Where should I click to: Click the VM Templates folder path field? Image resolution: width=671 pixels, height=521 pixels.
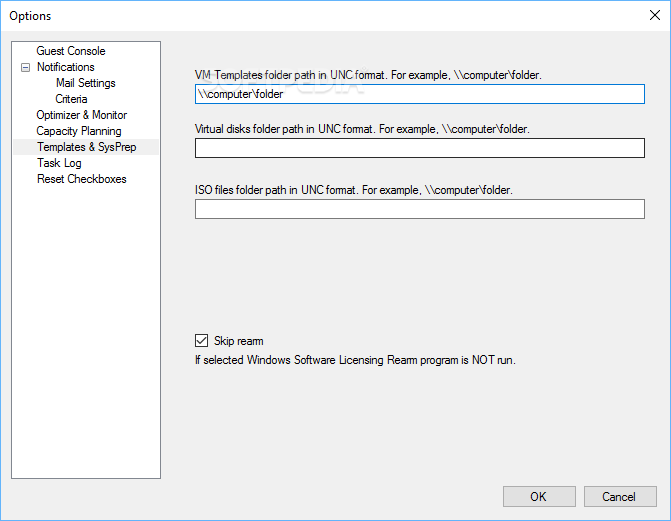(420, 94)
